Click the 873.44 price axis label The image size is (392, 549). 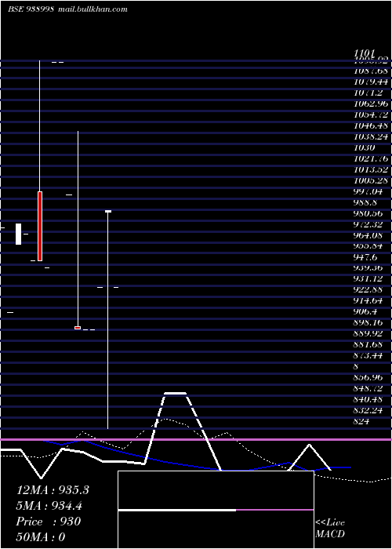click(x=368, y=355)
